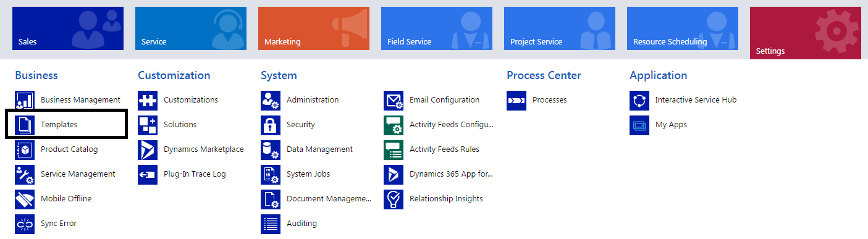Click the Sync Error icon
The width and height of the screenshot is (868, 239).
coord(25,224)
